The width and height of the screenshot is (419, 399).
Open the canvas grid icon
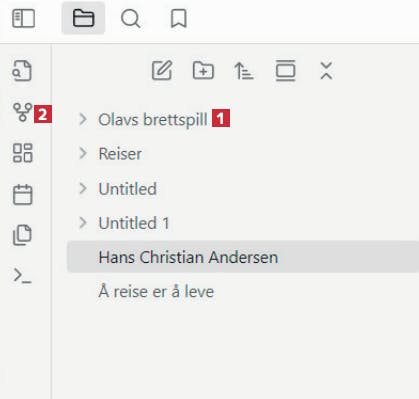22,153
